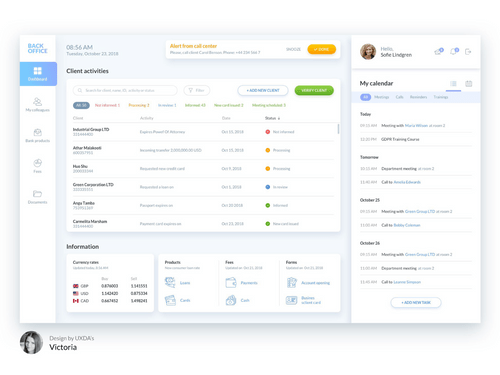Click the Done button on the alert
500x375 pixels.
(321, 49)
